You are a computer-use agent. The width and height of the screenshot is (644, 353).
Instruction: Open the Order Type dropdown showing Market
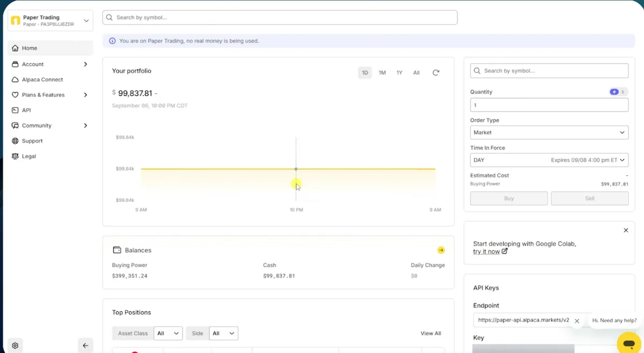(x=549, y=132)
